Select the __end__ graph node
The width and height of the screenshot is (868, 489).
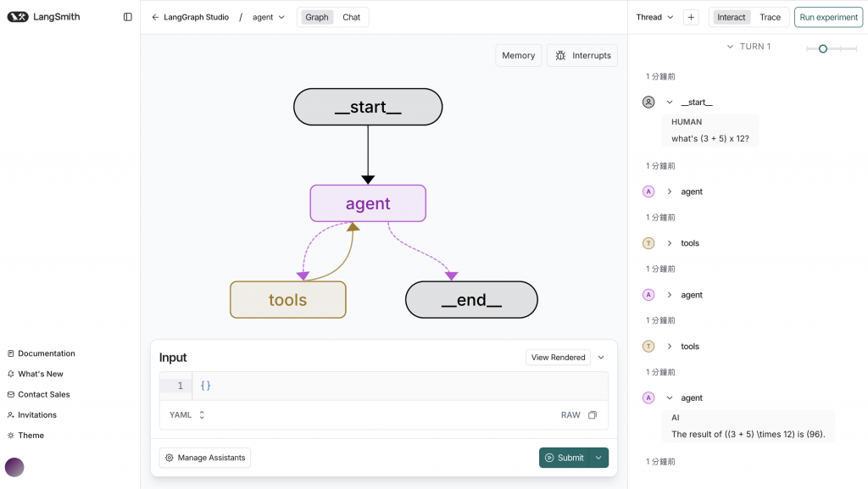pyautogui.click(x=471, y=300)
